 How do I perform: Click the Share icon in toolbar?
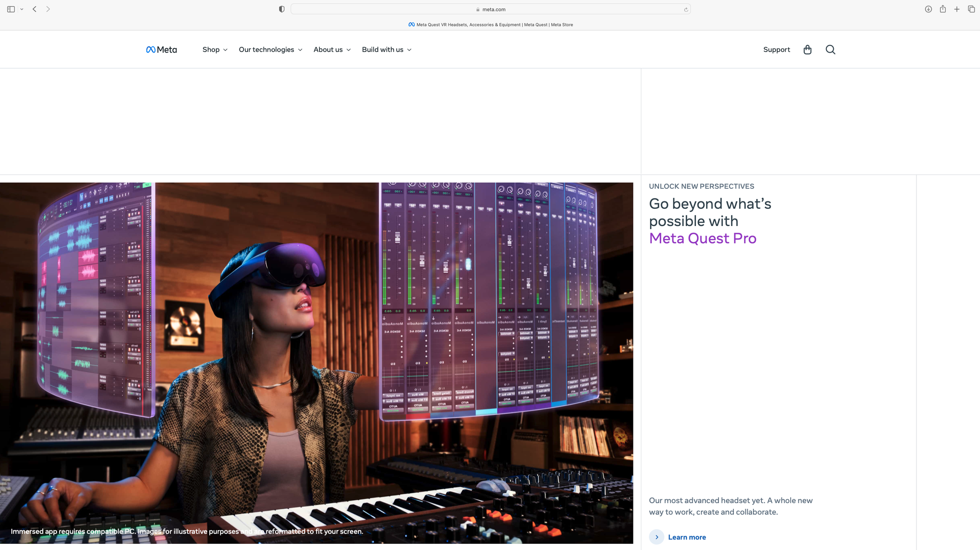pos(942,9)
